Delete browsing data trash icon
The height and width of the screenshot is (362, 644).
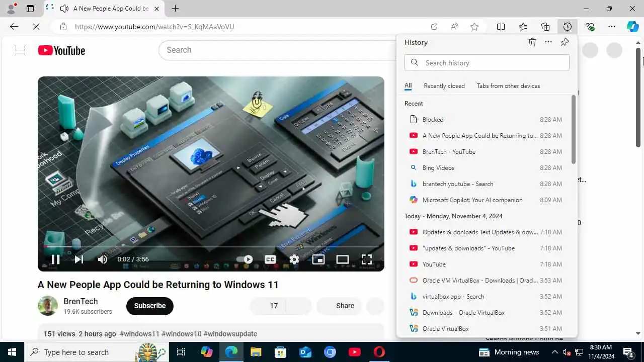(532, 42)
